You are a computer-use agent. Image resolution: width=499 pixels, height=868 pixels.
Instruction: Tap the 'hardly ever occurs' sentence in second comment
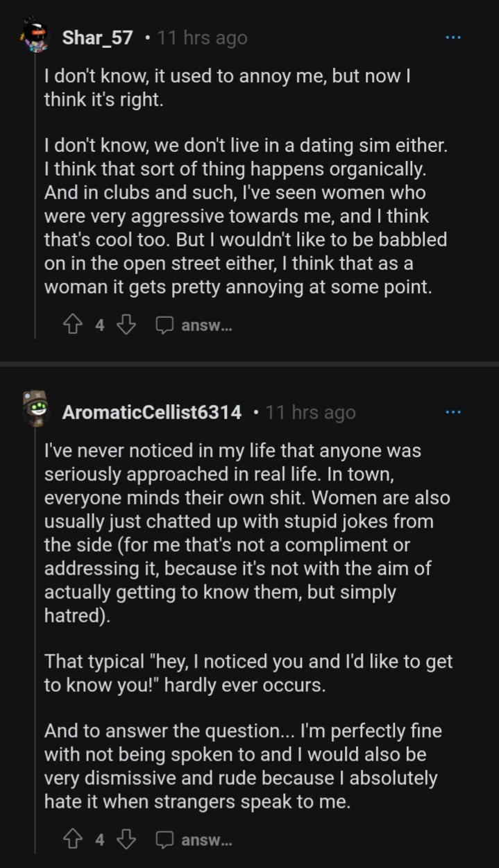[x=248, y=673]
